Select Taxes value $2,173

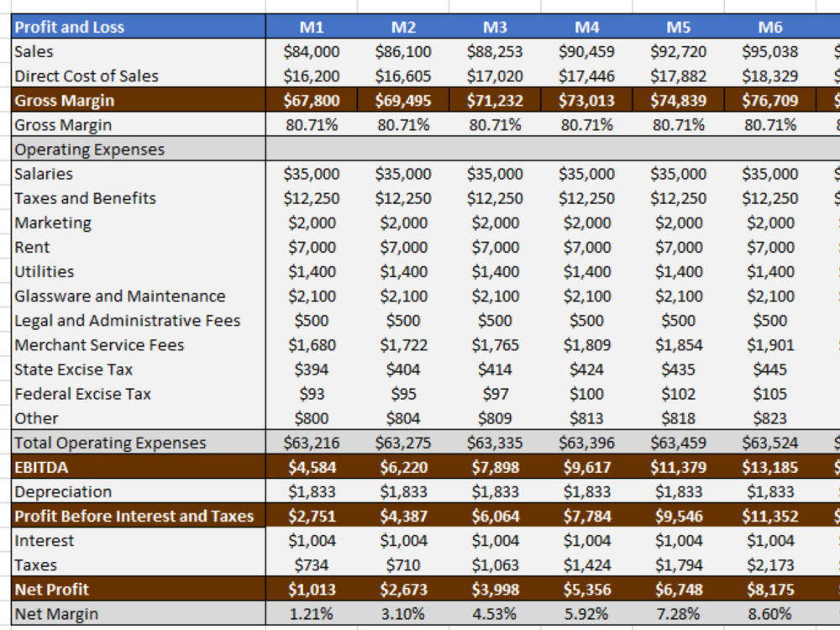pos(769,564)
